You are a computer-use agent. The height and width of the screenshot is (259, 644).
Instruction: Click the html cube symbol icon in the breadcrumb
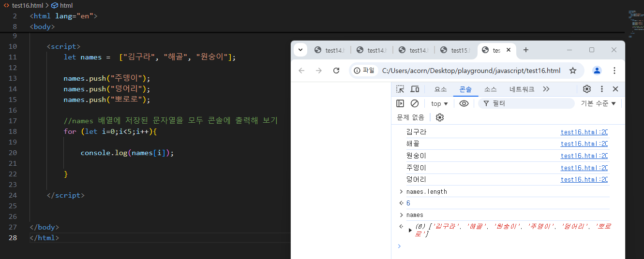coord(54,5)
